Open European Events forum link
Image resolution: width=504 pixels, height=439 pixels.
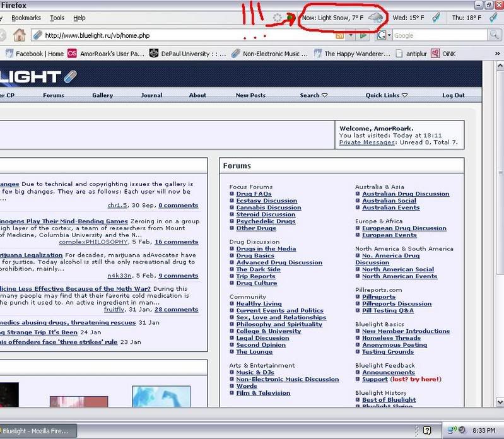[x=389, y=235]
